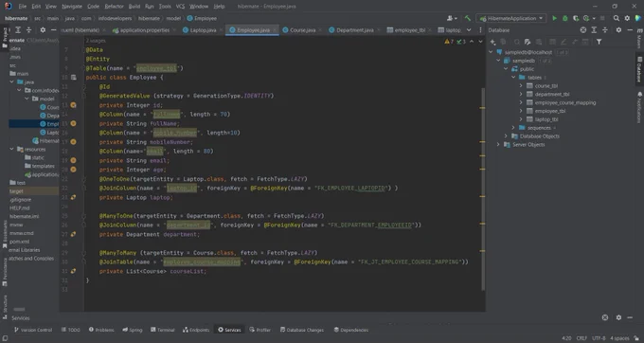Image resolution: width=644 pixels, height=343 pixels.
Task: Switch to the Laptop.java tab
Action: pos(203,30)
